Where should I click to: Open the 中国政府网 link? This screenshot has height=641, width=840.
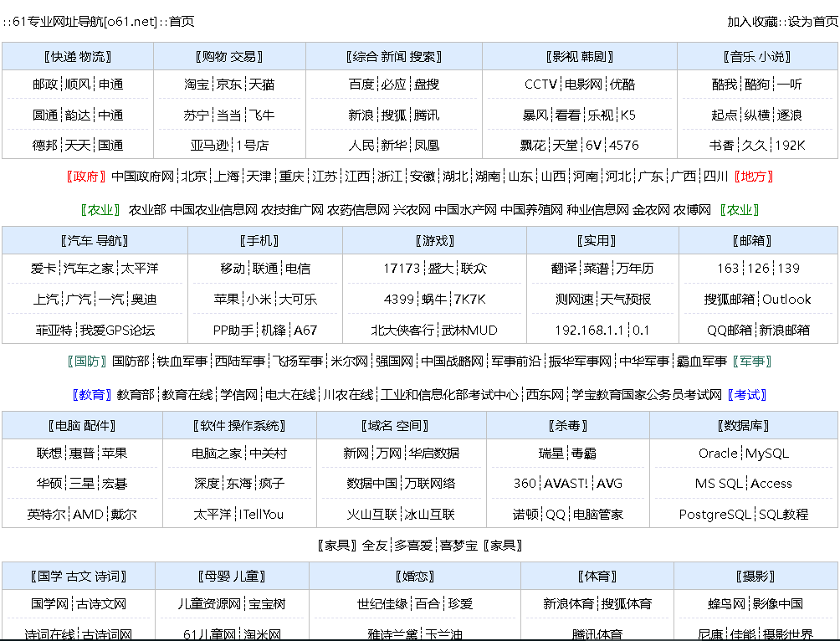coord(142,177)
